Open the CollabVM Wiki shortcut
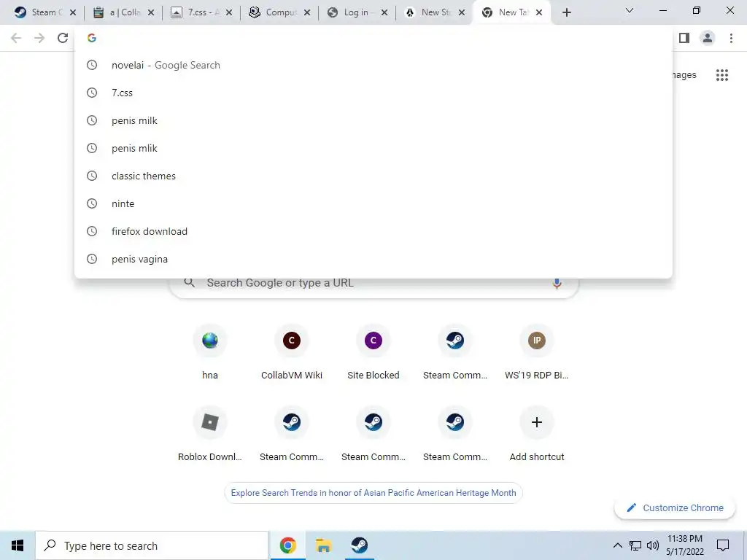The image size is (747, 560). coord(292,352)
